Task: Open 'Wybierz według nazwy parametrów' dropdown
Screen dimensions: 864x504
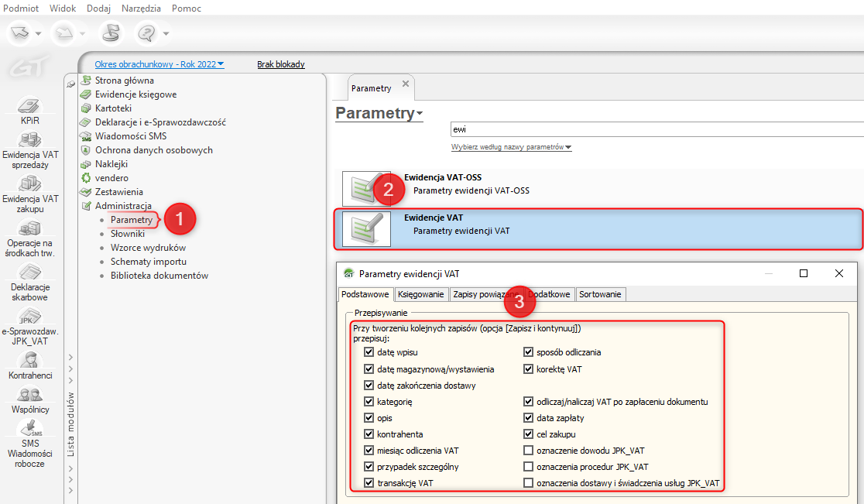Action: pyautogui.click(x=511, y=147)
